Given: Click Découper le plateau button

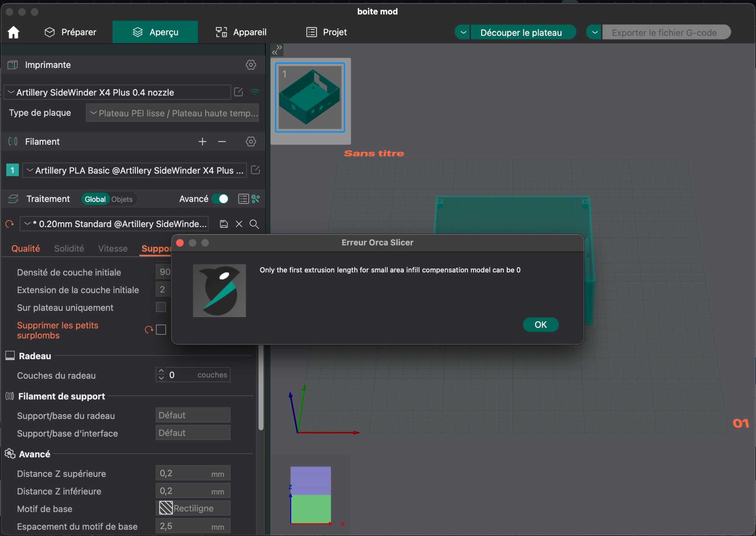Looking at the screenshot, I should pyautogui.click(x=523, y=32).
